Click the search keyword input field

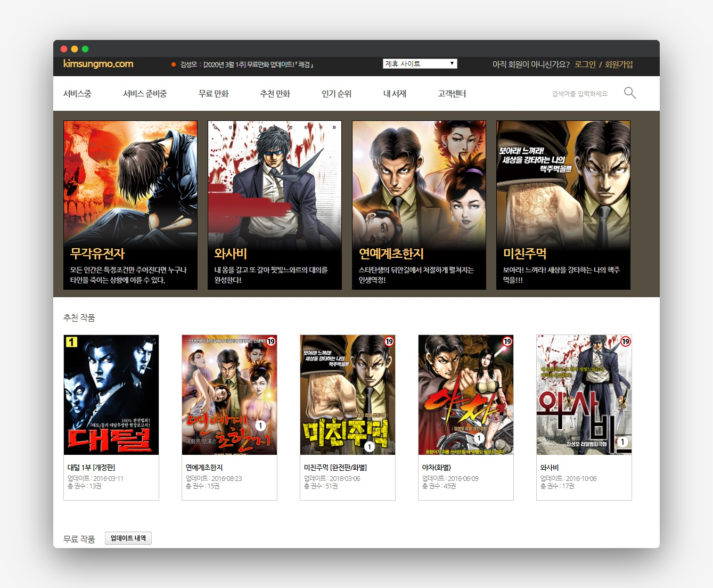click(x=580, y=94)
